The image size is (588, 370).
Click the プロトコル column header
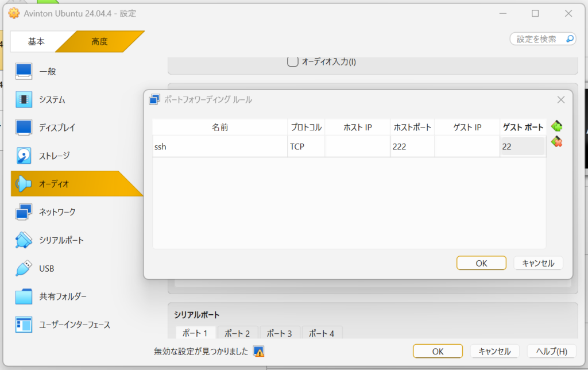tap(306, 127)
